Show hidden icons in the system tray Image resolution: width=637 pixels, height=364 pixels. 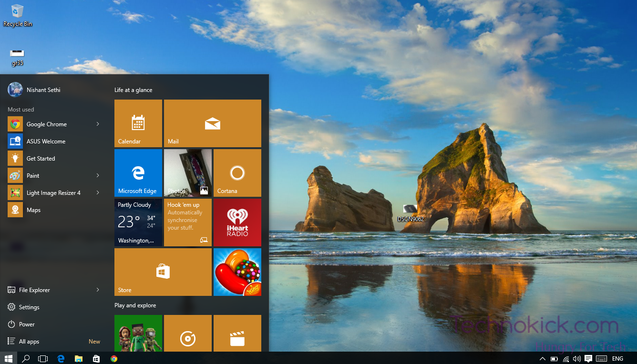[x=542, y=358]
